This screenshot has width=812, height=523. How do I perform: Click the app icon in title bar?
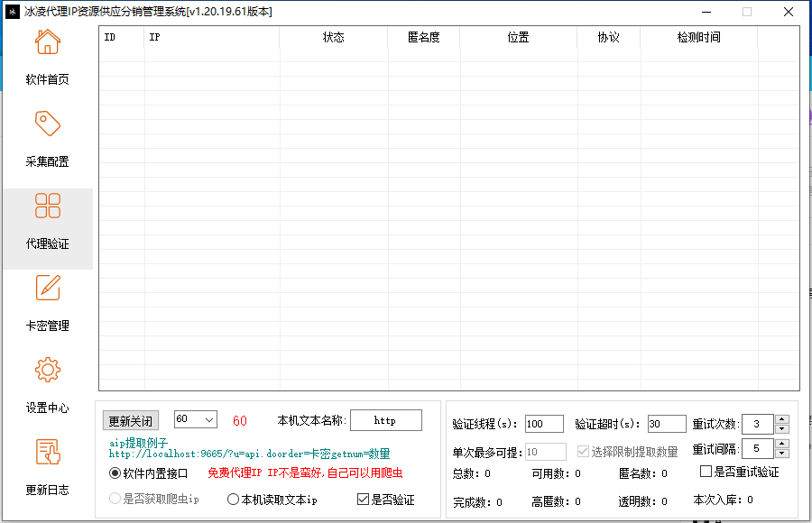click(x=12, y=11)
